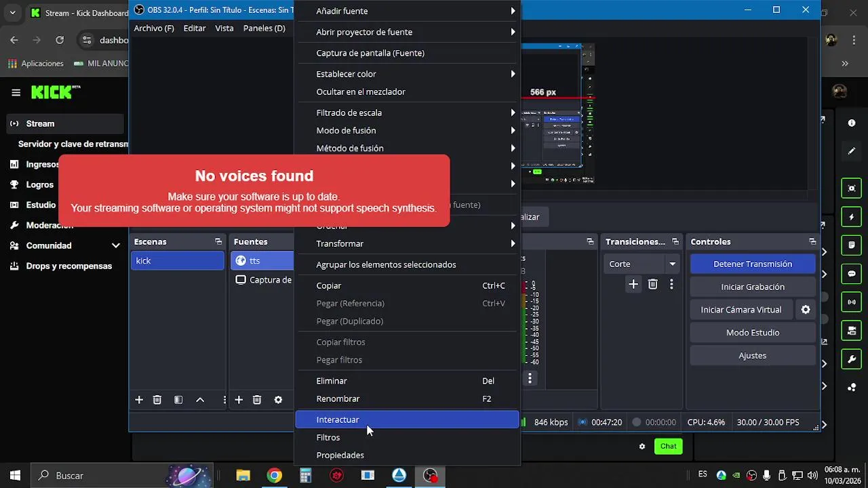Undock the Transiciones panel
The height and width of the screenshot is (488, 868).
click(675, 241)
